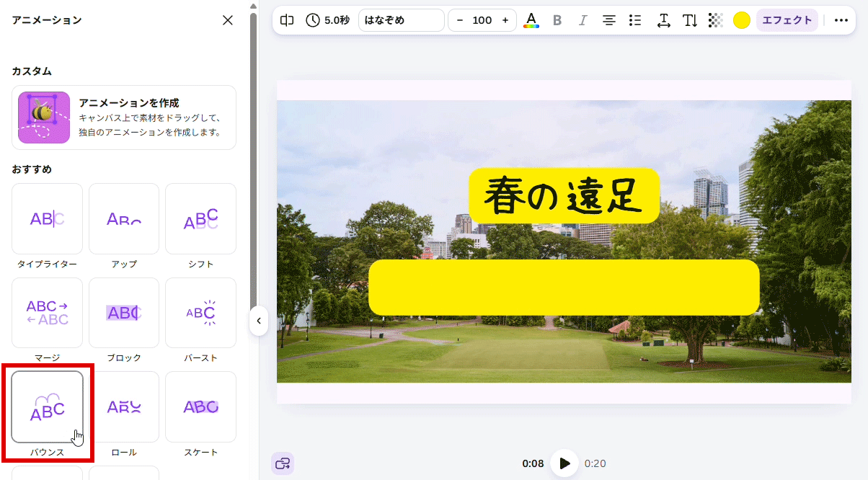Click the loop/sync icon at bottom left

click(283, 463)
